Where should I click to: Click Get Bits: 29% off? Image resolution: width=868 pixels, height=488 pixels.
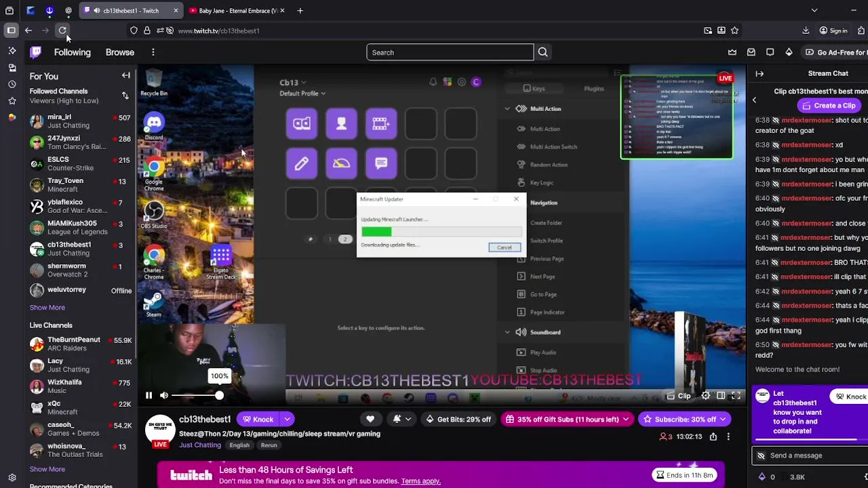(x=458, y=419)
